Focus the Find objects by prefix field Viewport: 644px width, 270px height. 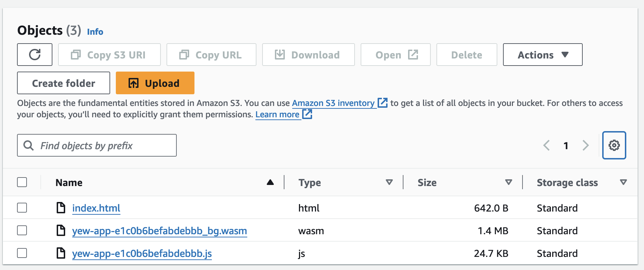(103, 145)
